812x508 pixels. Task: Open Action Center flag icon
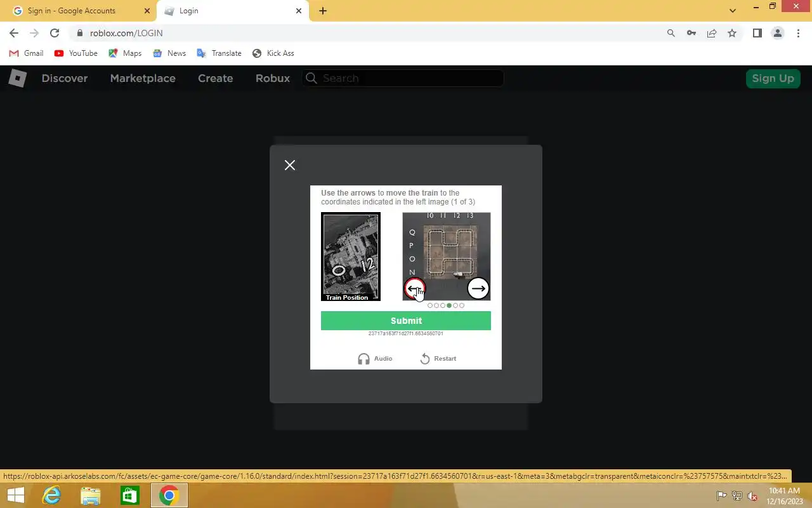pyautogui.click(x=722, y=496)
